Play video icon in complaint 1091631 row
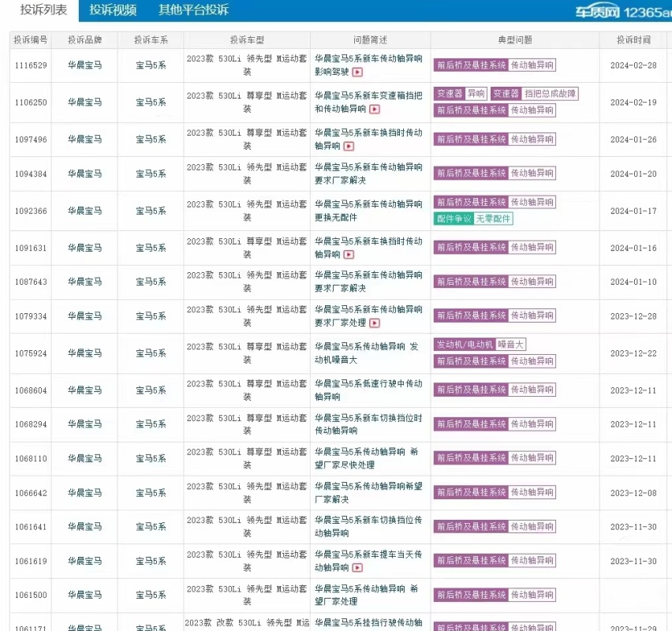This screenshot has width=672, height=631. [x=349, y=255]
